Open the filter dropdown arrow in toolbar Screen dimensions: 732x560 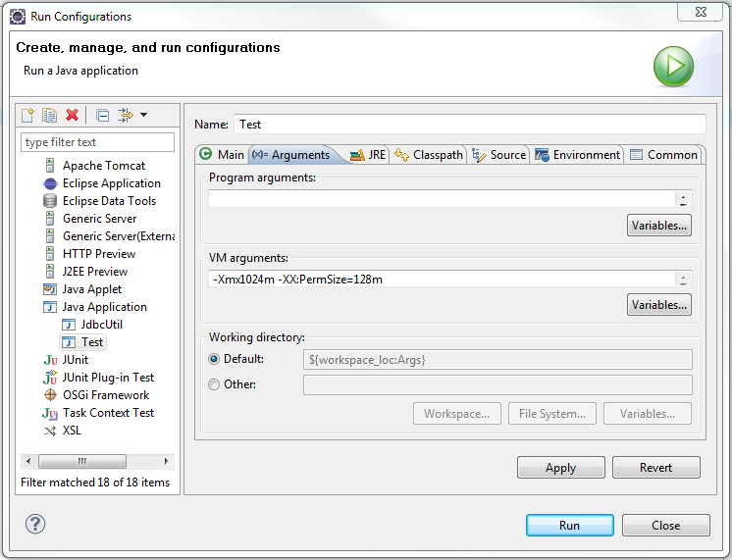pyautogui.click(x=144, y=115)
